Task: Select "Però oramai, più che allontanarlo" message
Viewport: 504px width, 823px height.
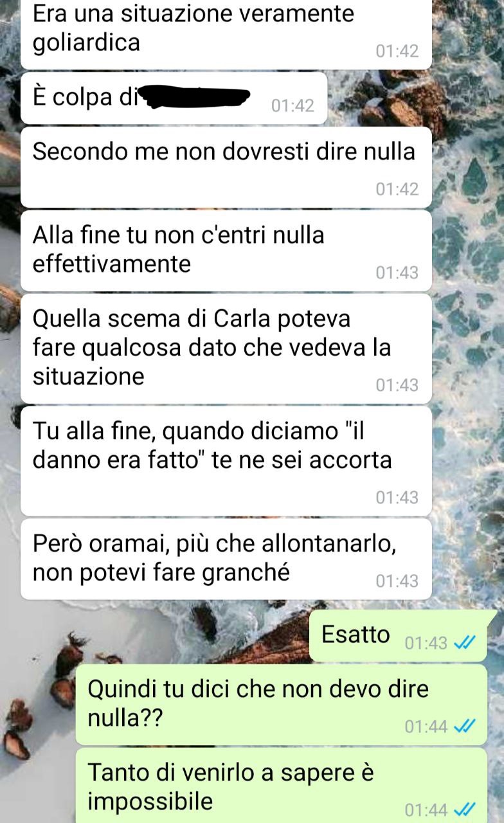Action: pyautogui.click(x=226, y=559)
